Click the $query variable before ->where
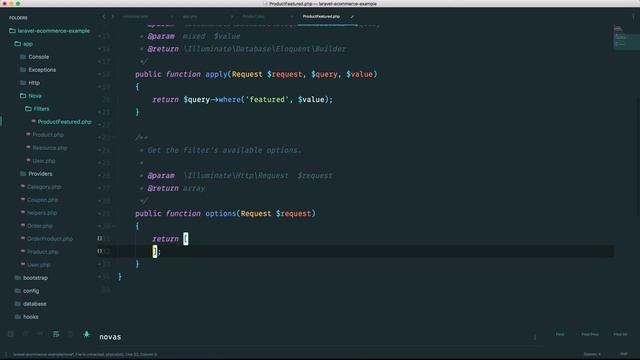The height and width of the screenshot is (360, 640). point(196,100)
